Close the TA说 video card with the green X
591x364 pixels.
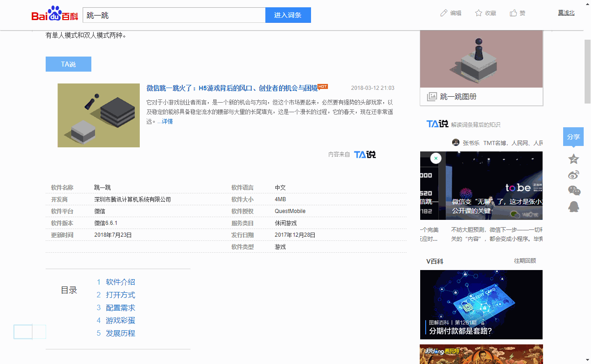coord(436,158)
